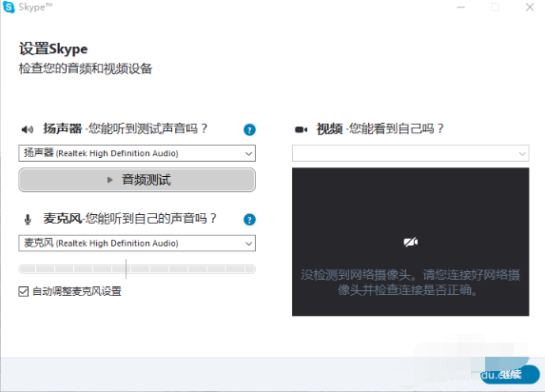Click the microphone level slider bar

[x=137, y=269]
